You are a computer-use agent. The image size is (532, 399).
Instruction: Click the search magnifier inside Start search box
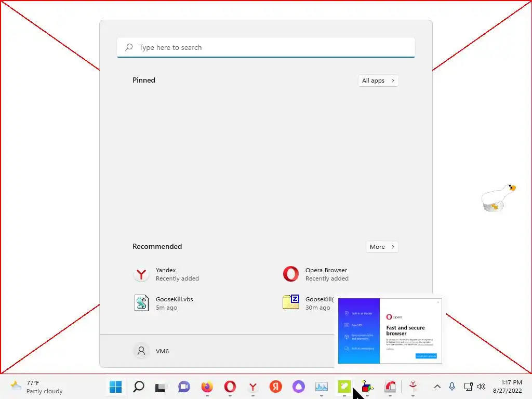(x=129, y=47)
